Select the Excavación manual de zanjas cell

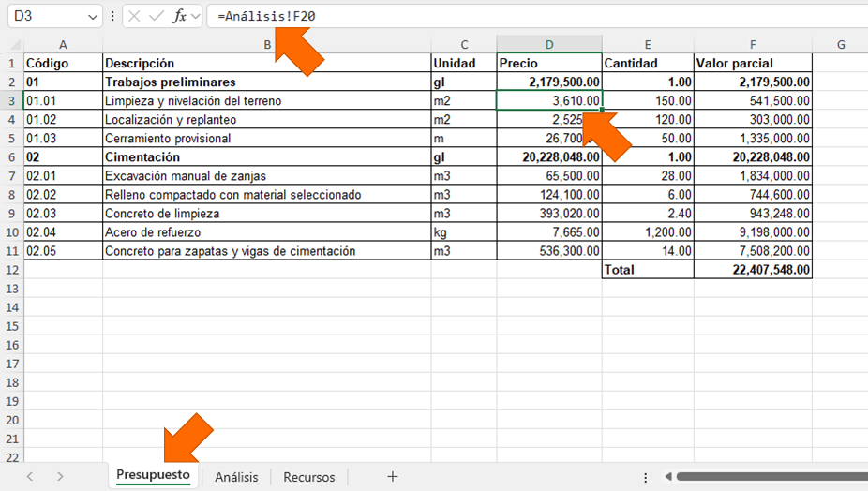coord(267,176)
